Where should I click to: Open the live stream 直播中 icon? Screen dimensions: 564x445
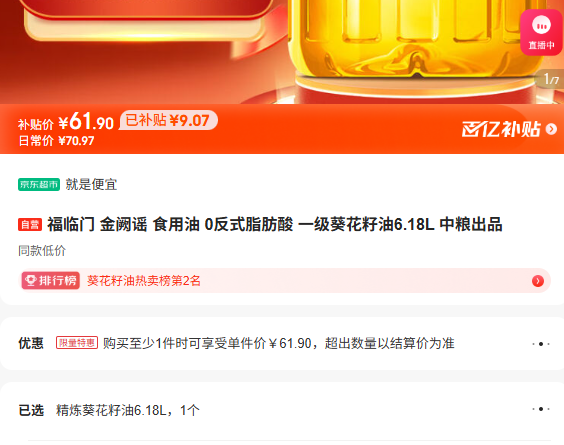pos(542,32)
